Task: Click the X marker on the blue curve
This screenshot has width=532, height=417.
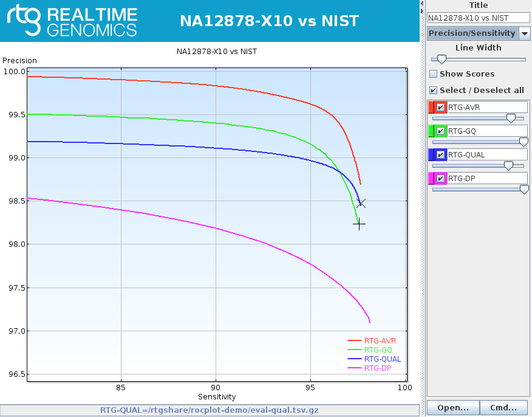Action: pyautogui.click(x=361, y=204)
